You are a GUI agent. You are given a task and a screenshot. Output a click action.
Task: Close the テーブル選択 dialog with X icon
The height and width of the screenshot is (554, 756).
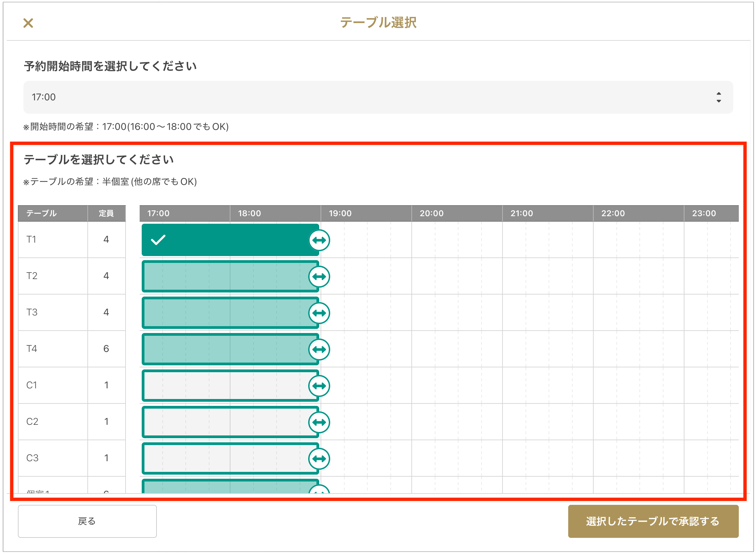[x=28, y=23]
